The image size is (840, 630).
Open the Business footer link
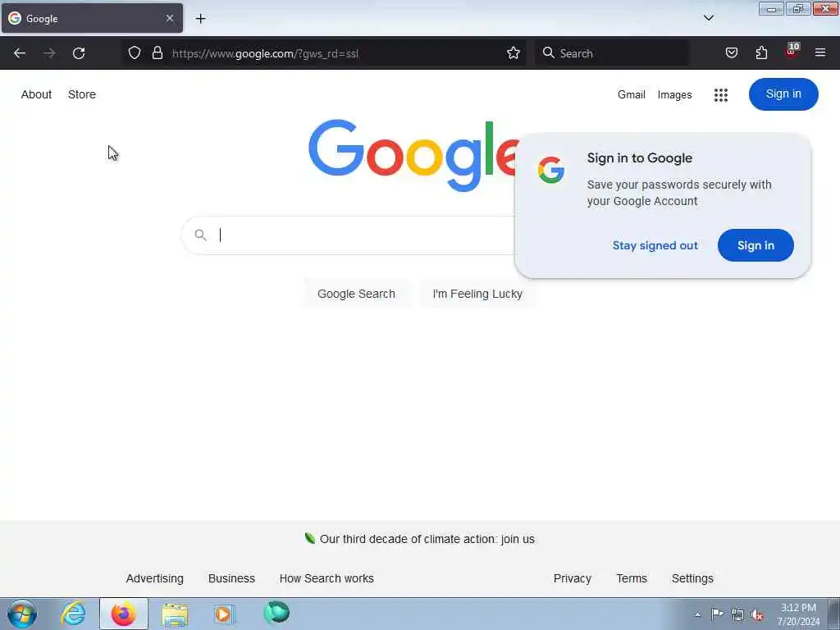[231, 578]
